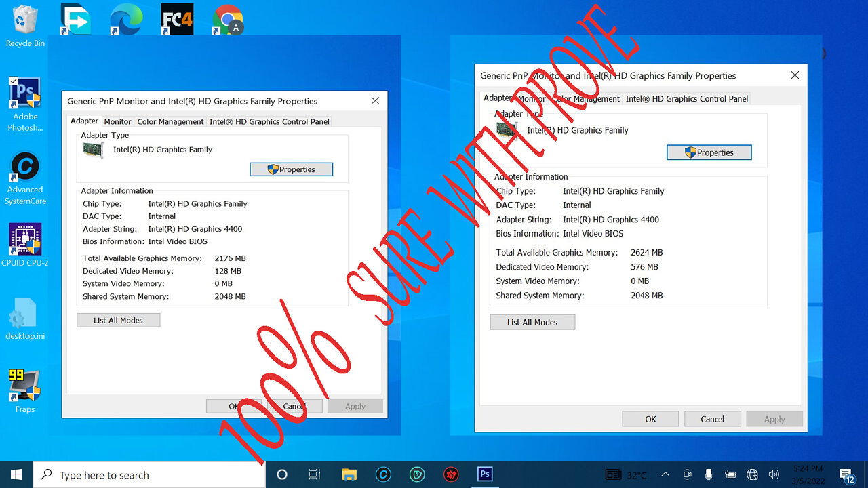This screenshot has width=868, height=488.
Task: Click the 2048 MB shared memory in right dialog
Action: (x=647, y=296)
